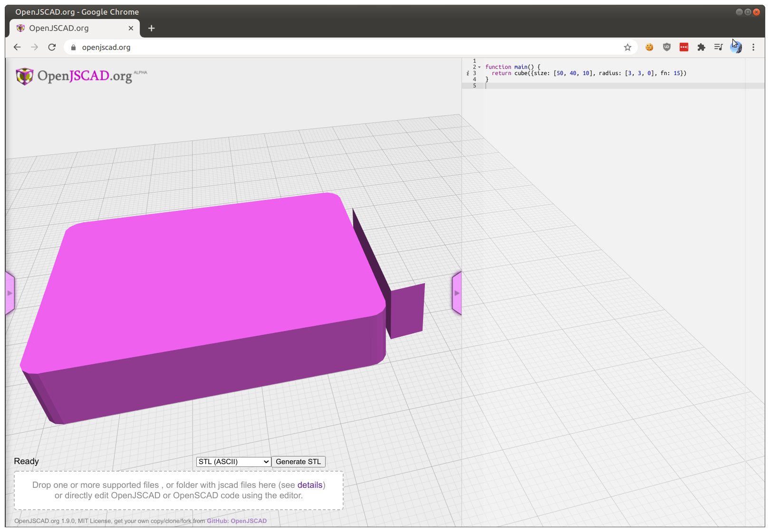Click the padlock icon in the address bar
Viewport: 770px width, 532px height.
point(73,47)
